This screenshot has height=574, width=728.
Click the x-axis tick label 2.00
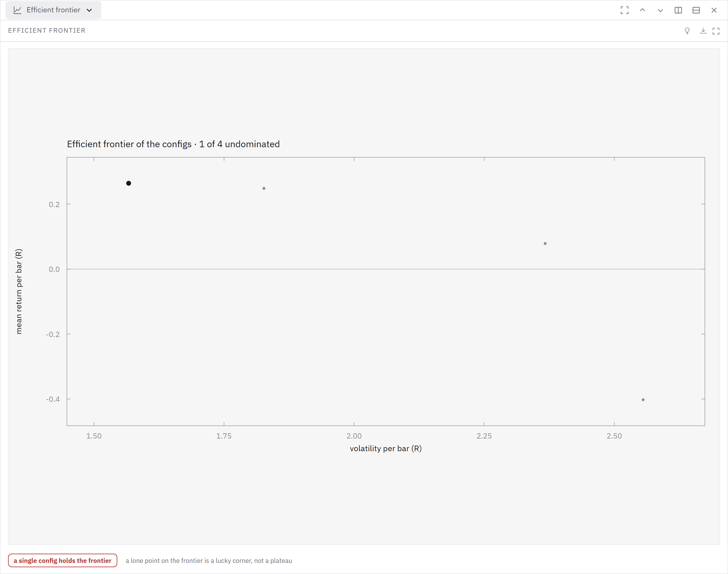coord(354,436)
